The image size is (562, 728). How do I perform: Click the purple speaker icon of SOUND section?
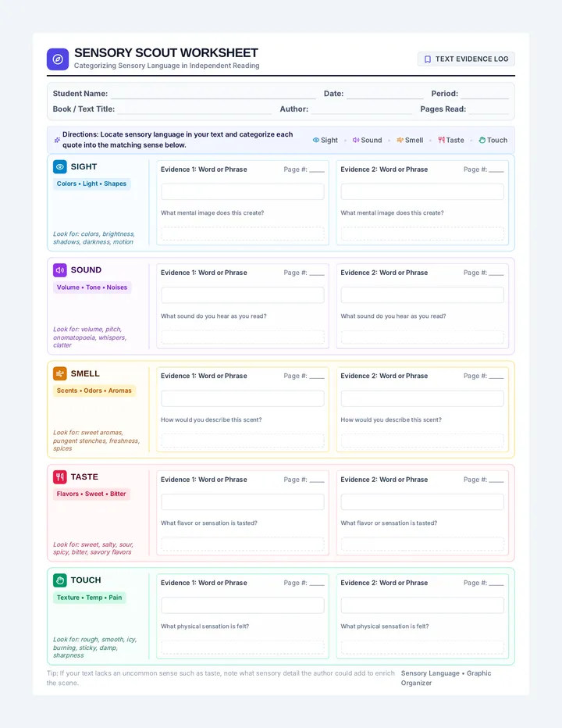(60, 270)
